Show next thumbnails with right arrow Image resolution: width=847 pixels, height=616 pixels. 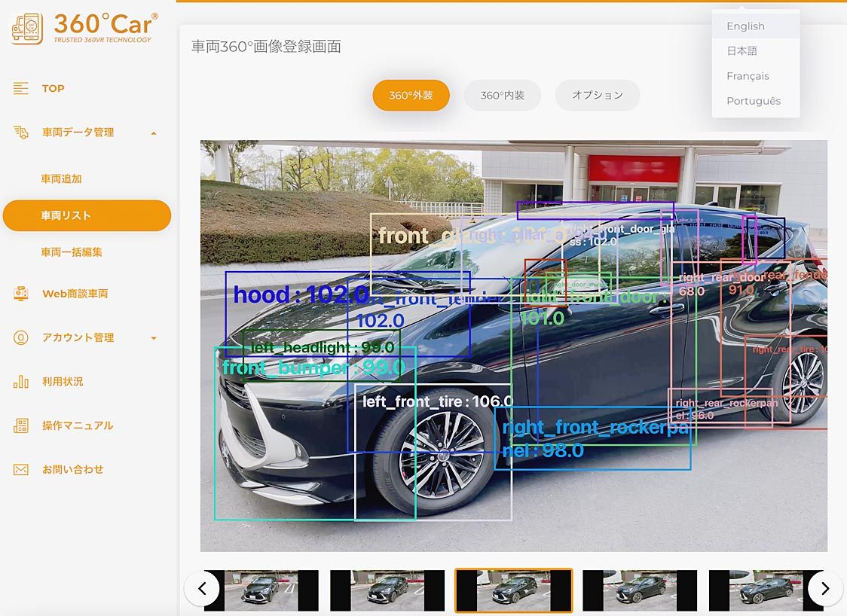click(825, 588)
